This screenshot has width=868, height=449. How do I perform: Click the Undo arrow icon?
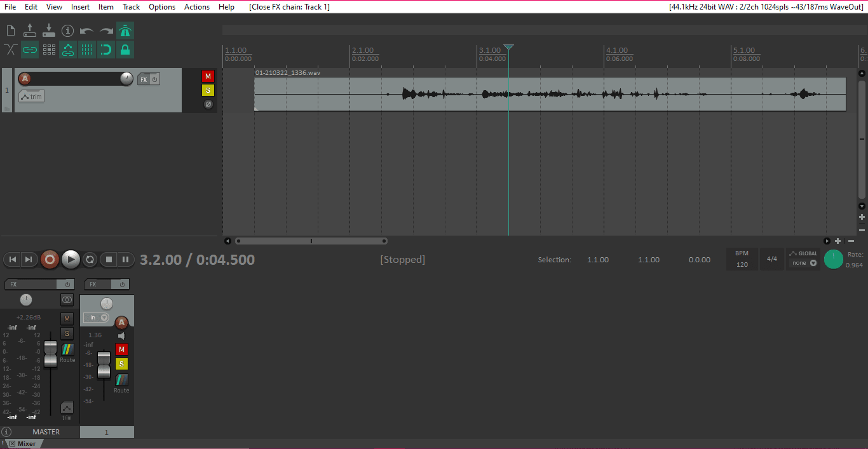[86, 30]
